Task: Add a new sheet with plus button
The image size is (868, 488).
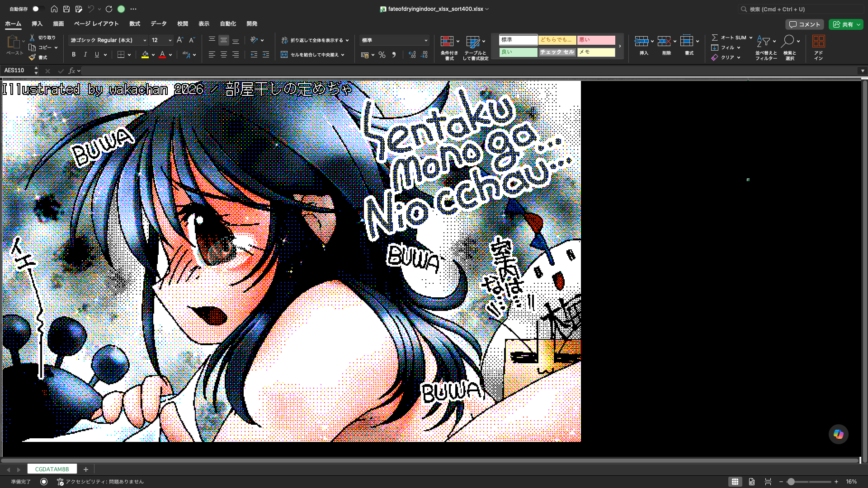Action: point(86,469)
